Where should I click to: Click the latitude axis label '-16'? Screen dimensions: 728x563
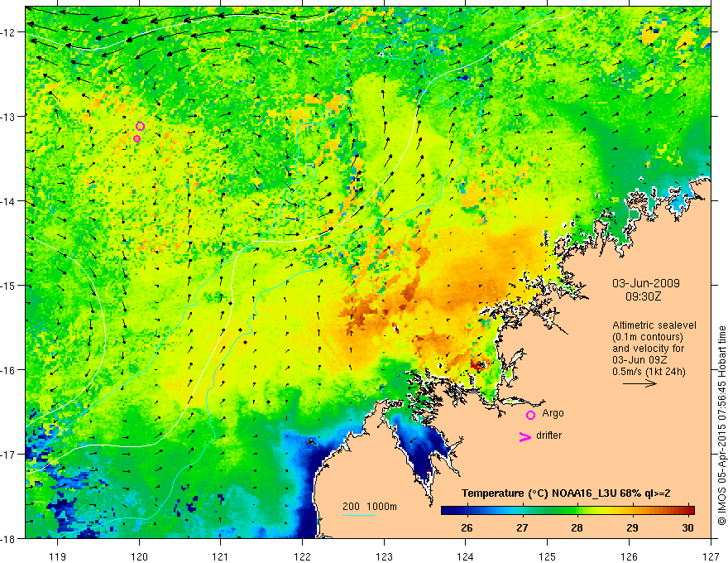click(9, 370)
